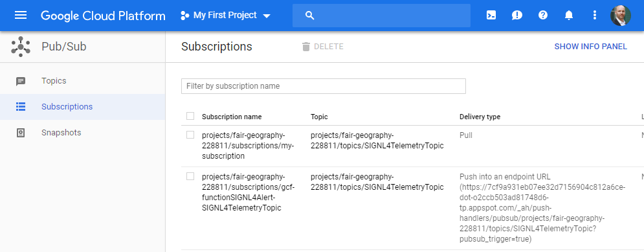The height and width of the screenshot is (252, 644).
Task: Open the notifications bell
Action: pos(569,16)
